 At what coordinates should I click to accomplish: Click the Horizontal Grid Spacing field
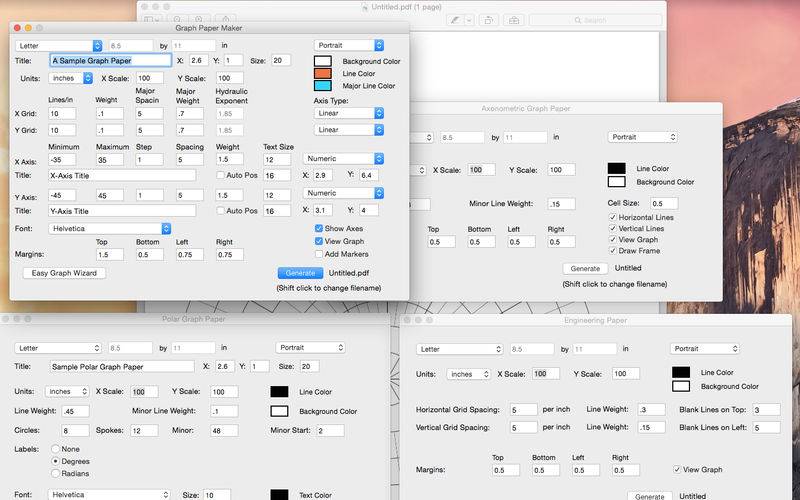pos(524,410)
